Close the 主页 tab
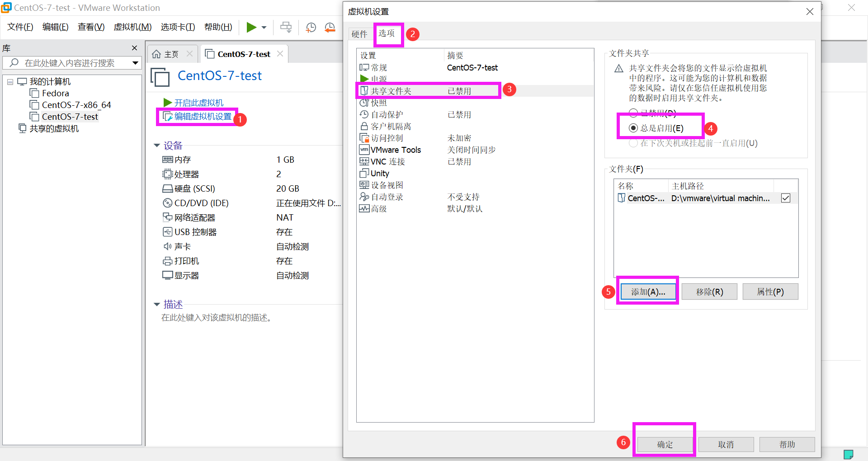Screen dimensions: 868x461 189,54
